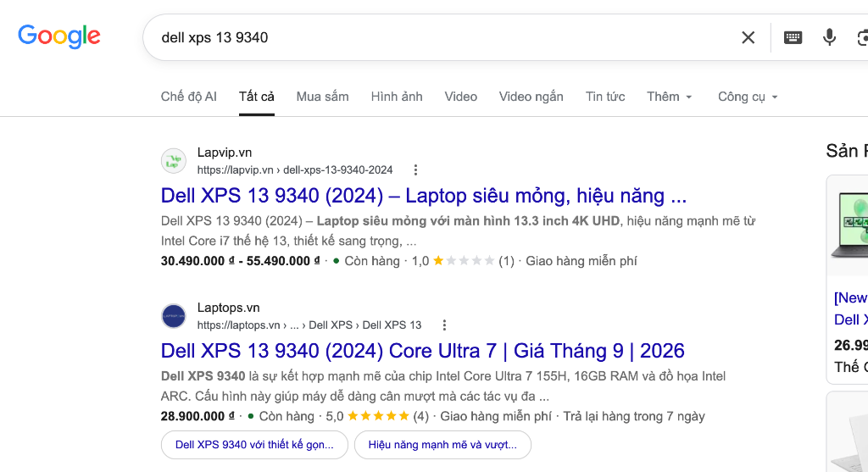Select the Tất cả tab

coord(256,97)
